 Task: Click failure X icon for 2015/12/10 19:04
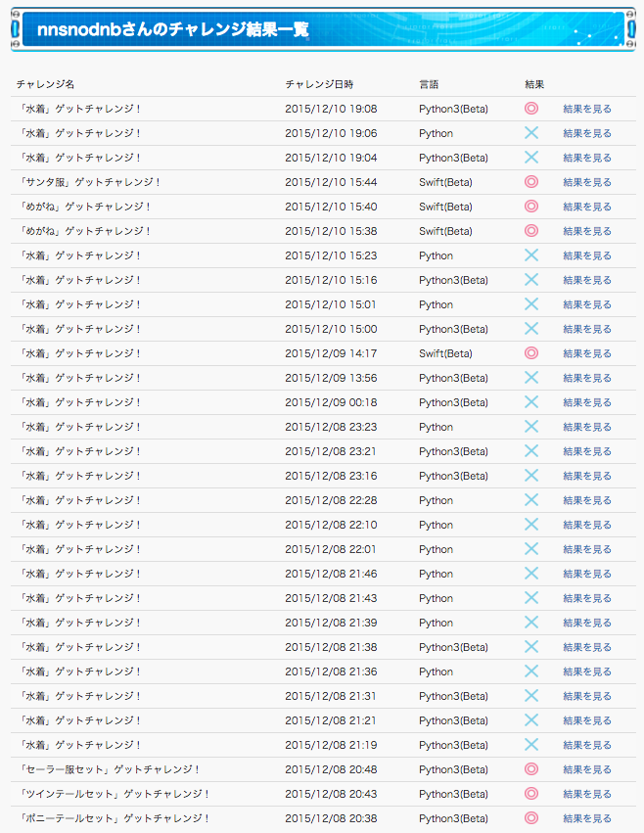(531, 158)
